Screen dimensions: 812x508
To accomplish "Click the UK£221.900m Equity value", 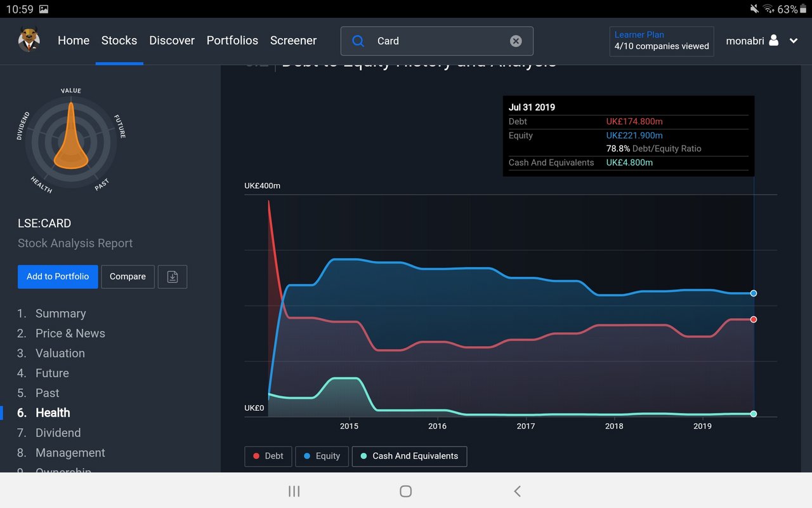I will tap(634, 135).
